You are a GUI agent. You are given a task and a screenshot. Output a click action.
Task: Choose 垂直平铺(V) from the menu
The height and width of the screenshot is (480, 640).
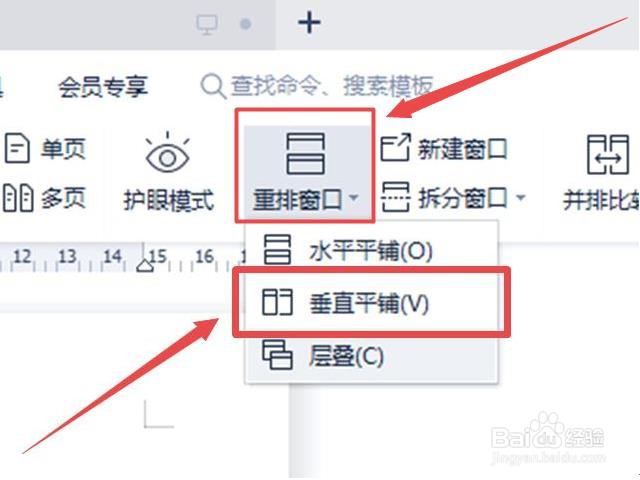[371, 302]
